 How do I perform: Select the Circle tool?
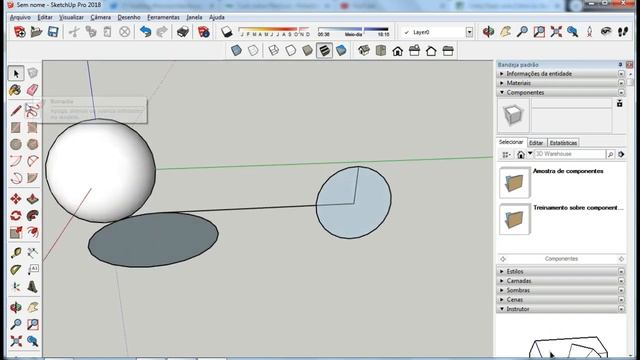(x=16, y=144)
